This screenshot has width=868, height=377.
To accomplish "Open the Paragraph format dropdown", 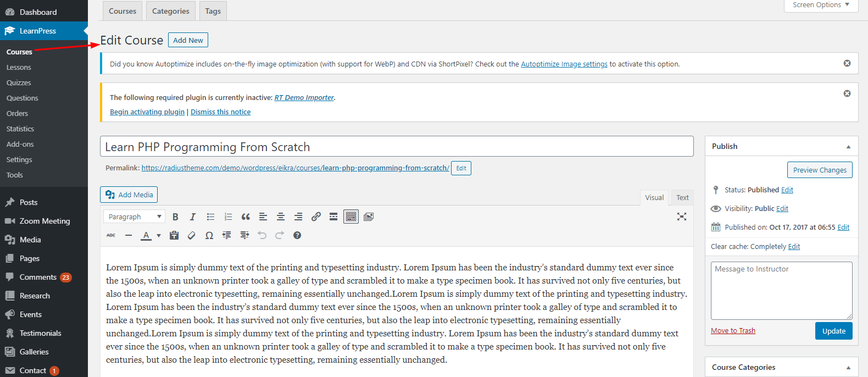I will tap(135, 217).
